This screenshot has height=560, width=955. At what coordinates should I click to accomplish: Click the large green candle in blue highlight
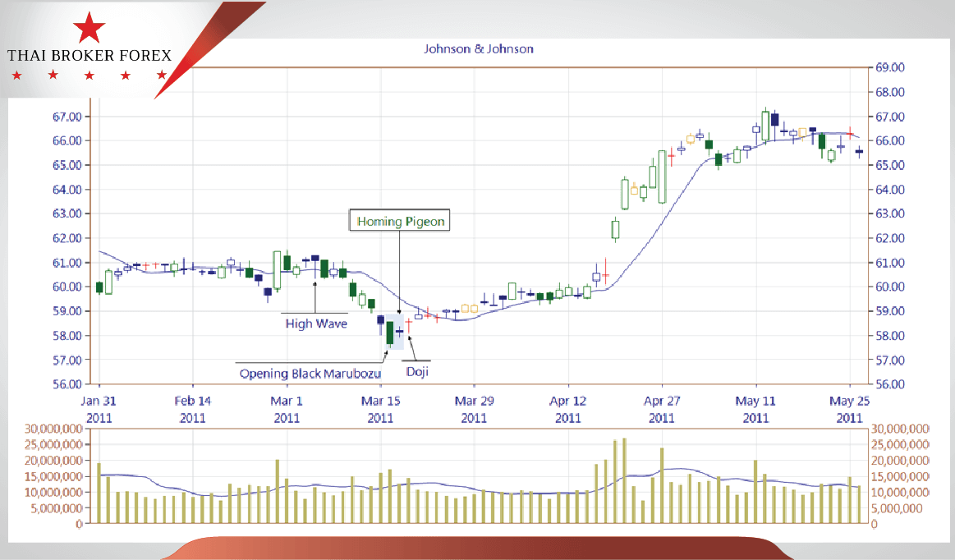pyautogui.click(x=390, y=333)
